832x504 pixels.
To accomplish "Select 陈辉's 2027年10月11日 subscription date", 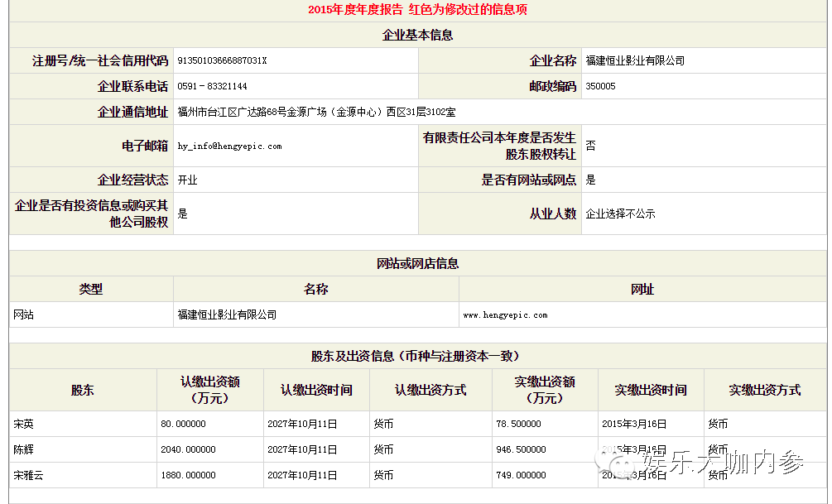I will pos(302,449).
